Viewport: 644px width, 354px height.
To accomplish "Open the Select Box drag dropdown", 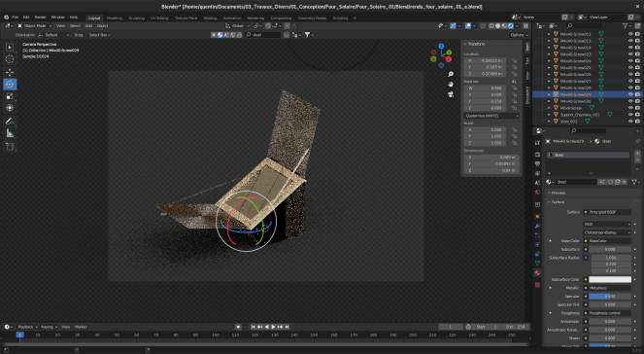I will (99, 35).
